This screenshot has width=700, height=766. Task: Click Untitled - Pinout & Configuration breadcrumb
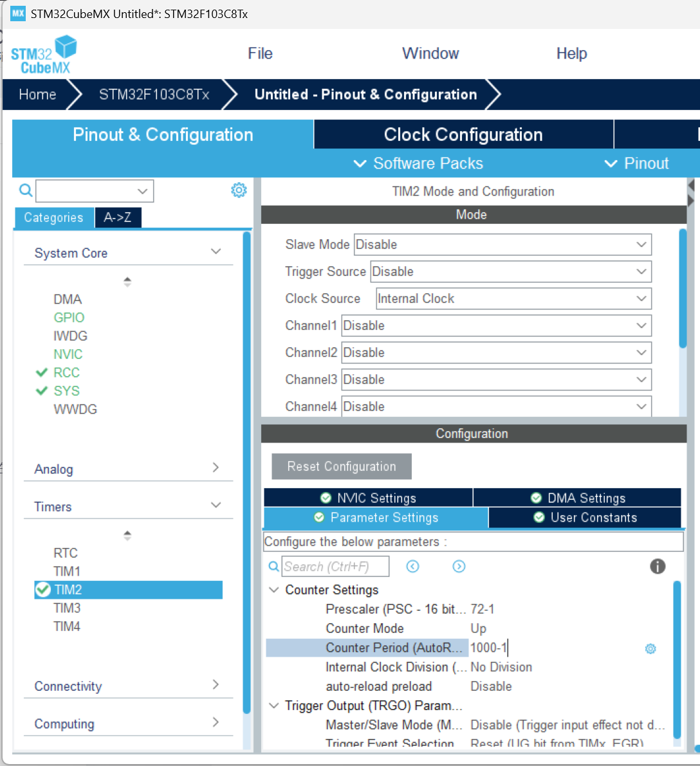[365, 95]
